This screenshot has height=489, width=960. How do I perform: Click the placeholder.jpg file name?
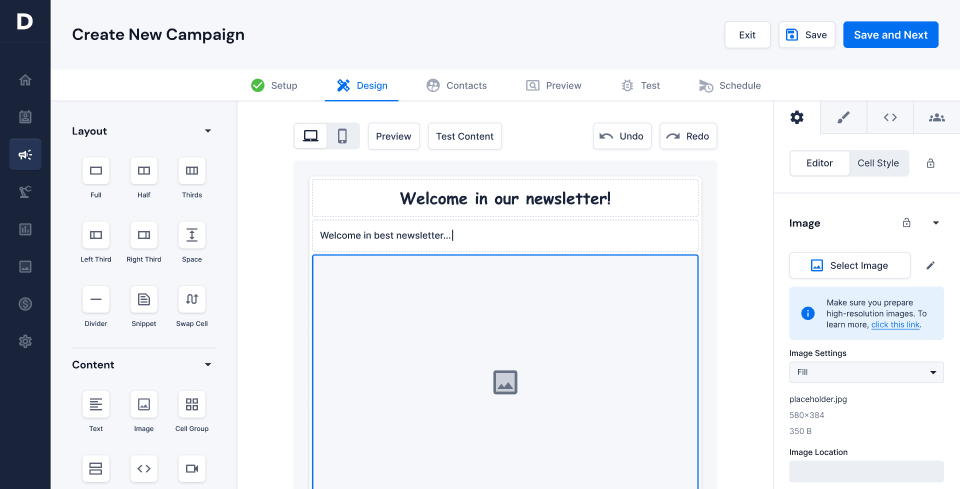point(818,399)
